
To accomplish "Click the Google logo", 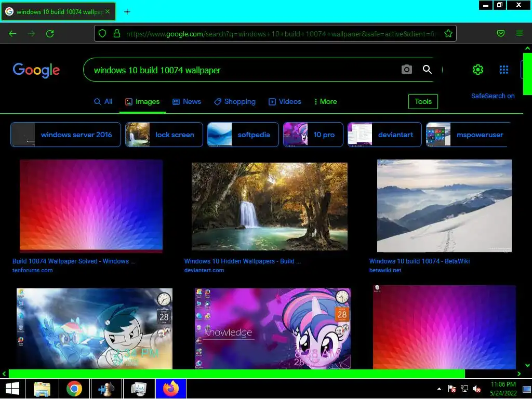I will (x=36, y=70).
